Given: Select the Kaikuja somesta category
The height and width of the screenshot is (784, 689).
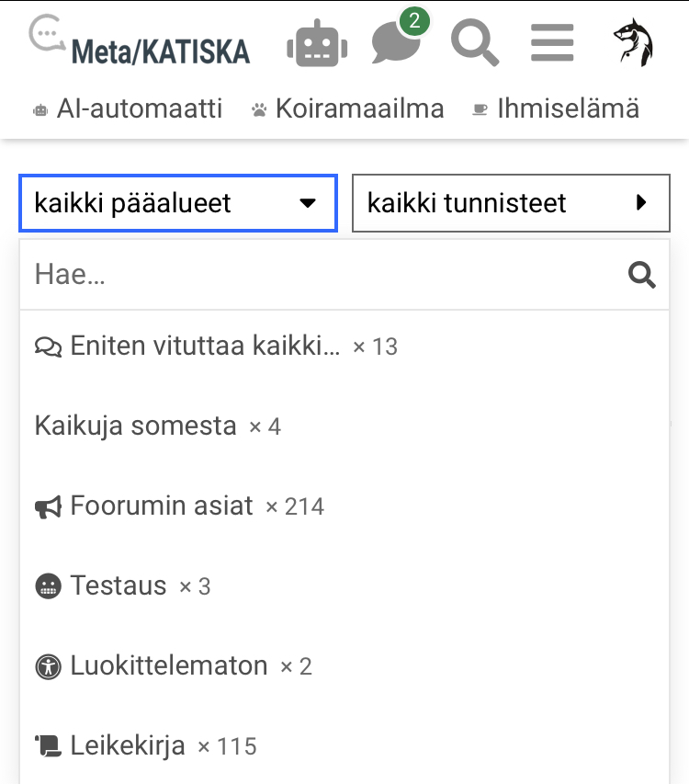Looking at the screenshot, I should [x=136, y=426].
